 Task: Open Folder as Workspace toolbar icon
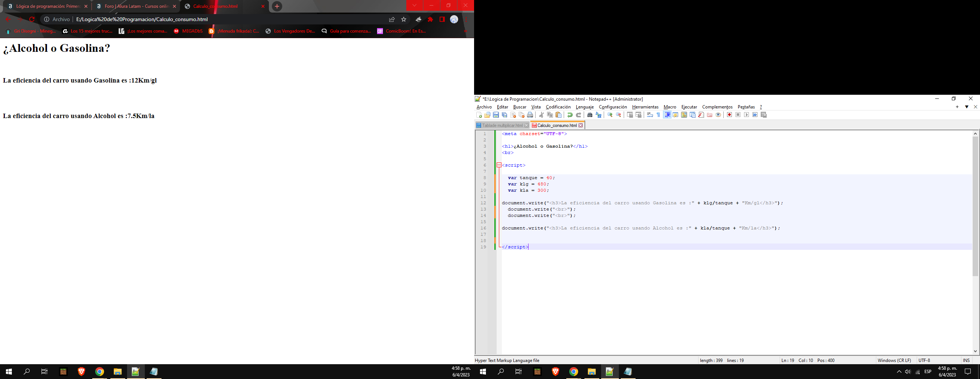coord(710,115)
